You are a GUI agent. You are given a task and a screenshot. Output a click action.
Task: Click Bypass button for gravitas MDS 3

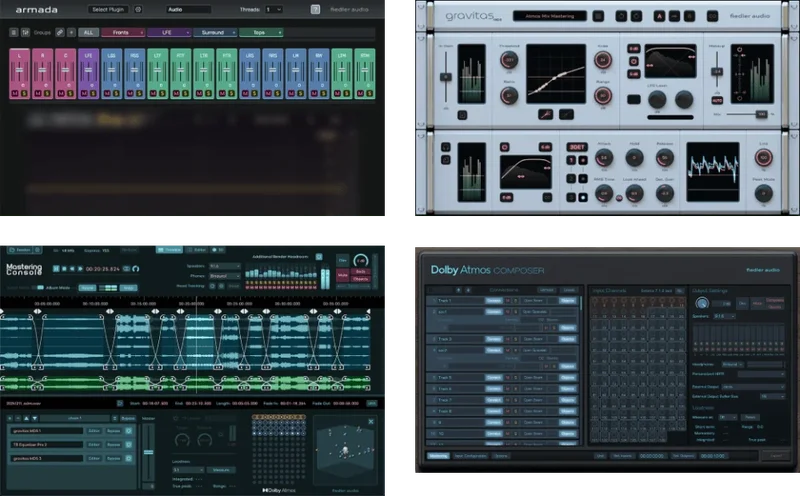coord(114,458)
